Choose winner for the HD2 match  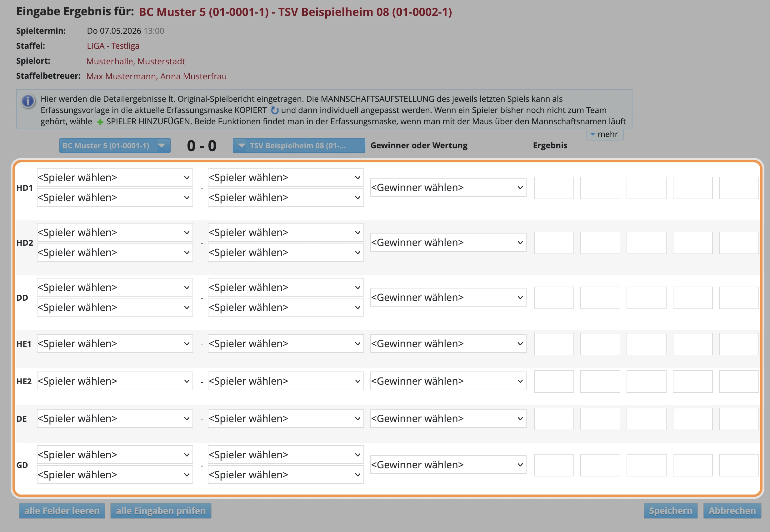coord(448,242)
